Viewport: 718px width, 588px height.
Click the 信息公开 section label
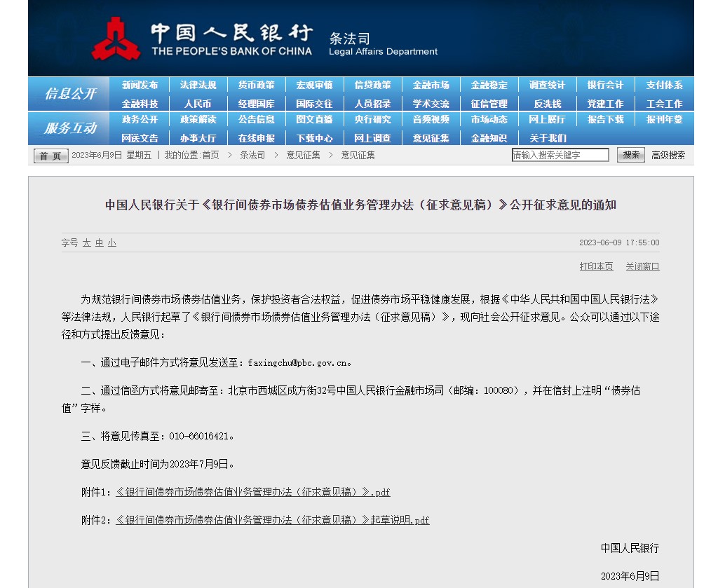[69, 94]
